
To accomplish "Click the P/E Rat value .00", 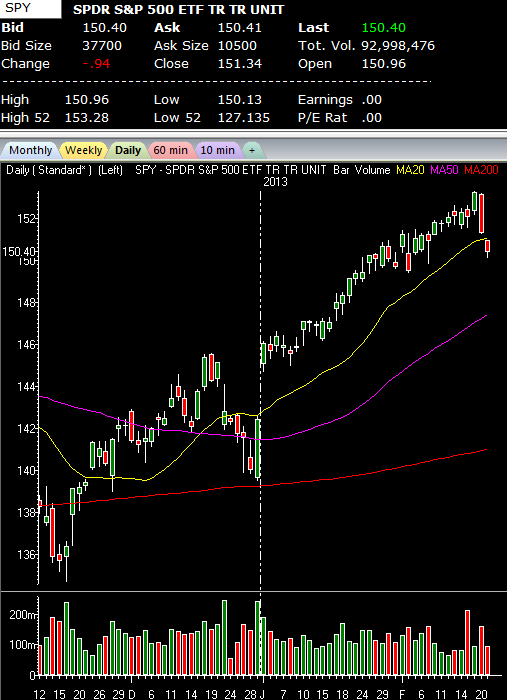I will (371, 118).
